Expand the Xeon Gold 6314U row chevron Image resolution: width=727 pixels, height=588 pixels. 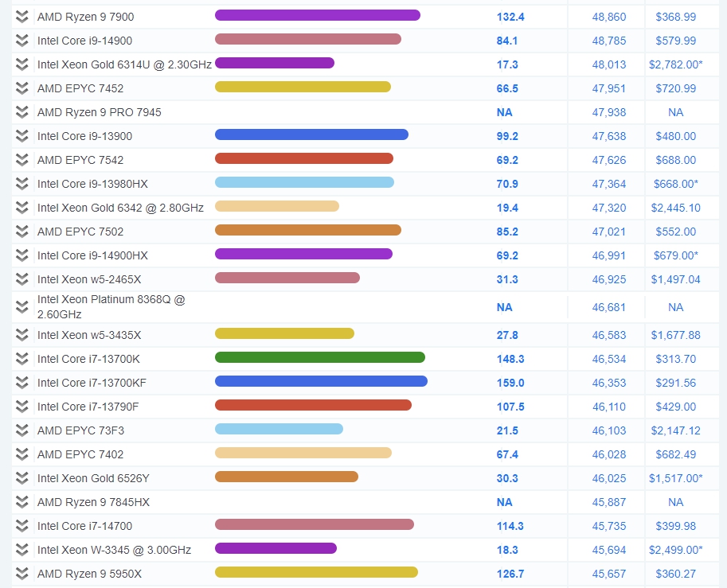click(21, 65)
